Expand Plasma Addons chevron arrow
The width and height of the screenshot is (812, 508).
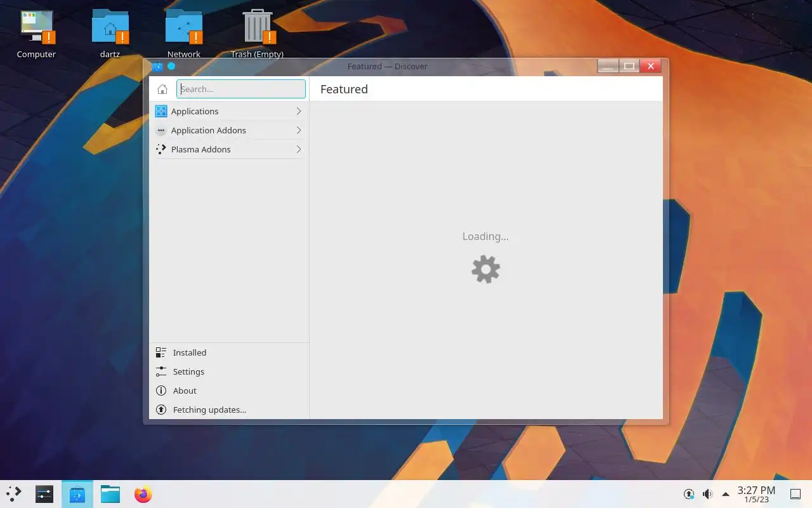coord(299,149)
